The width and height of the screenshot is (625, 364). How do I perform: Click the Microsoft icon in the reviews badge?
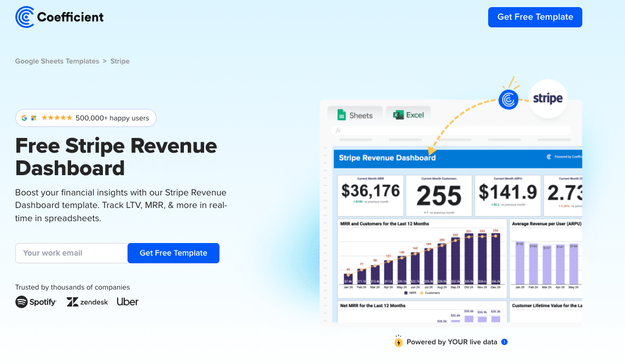34,118
